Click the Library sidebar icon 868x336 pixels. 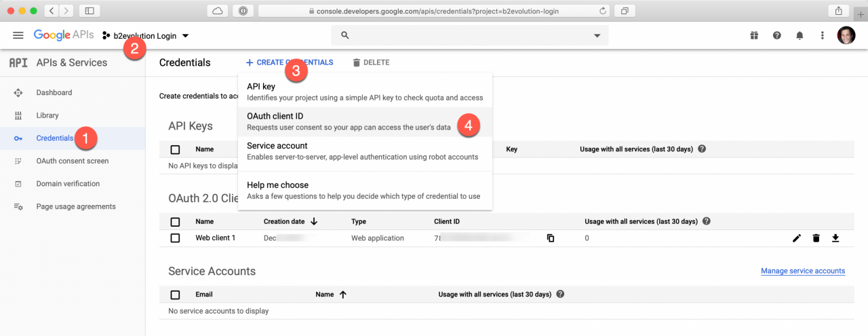point(18,115)
